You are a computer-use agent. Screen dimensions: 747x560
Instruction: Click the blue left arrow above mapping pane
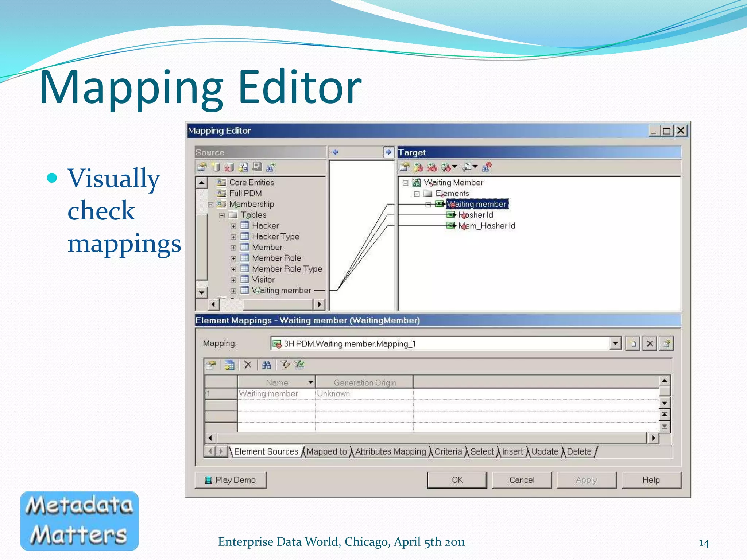(x=336, y=152)
